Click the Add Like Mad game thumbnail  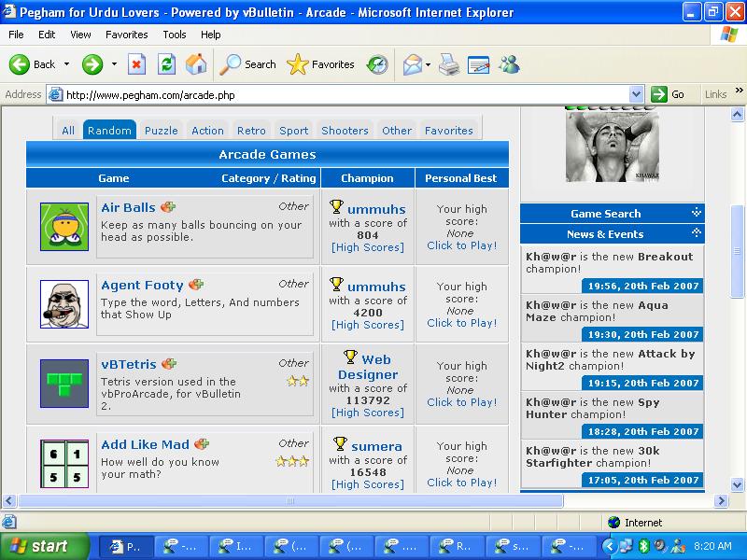tap(64, 464)
